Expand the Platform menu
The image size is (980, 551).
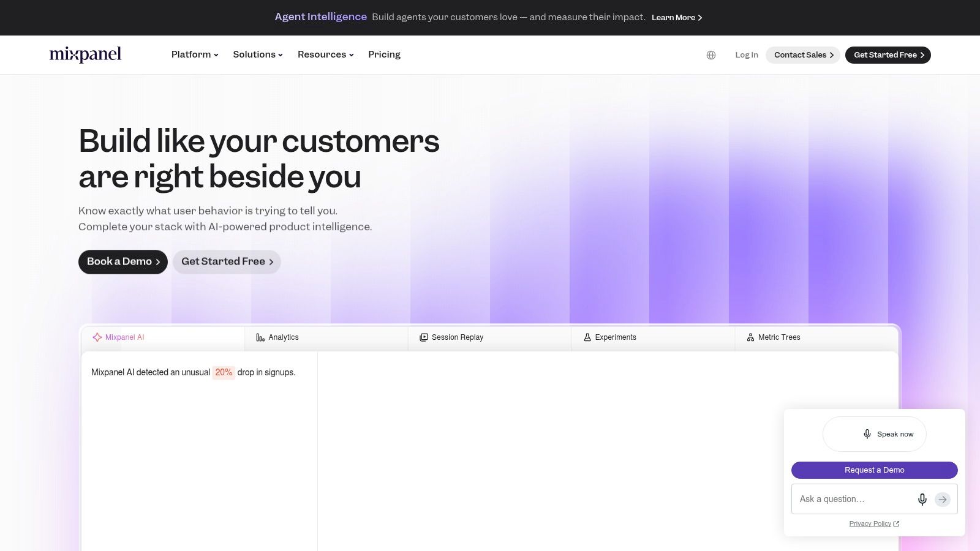[x=195, y=54]
